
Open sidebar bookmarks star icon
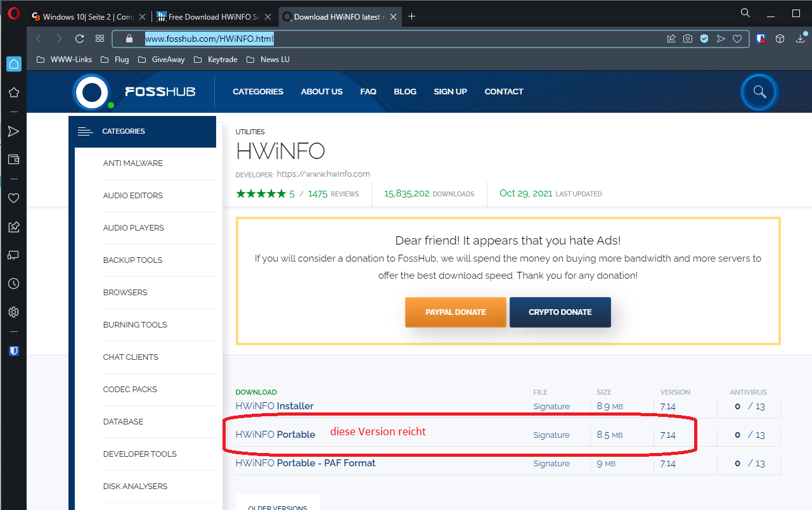click(x=13, y=92)
